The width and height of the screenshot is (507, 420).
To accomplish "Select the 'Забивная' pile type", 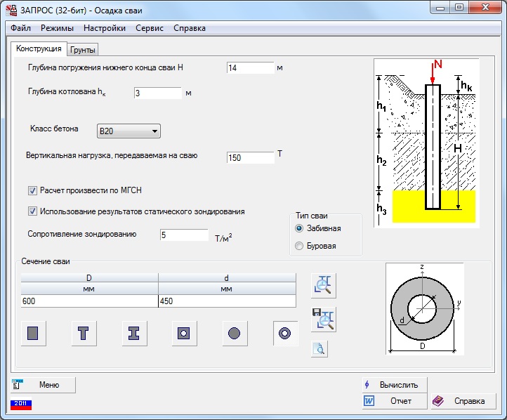I will pos(300,228).
